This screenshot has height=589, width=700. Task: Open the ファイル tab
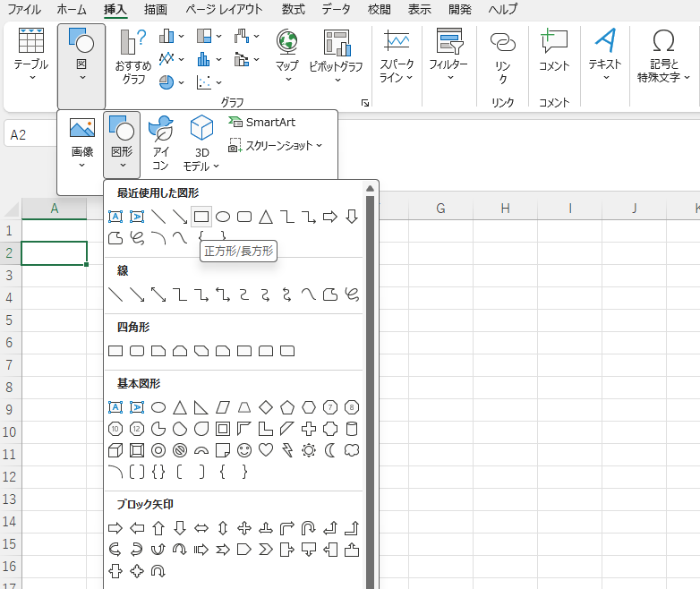24,9
